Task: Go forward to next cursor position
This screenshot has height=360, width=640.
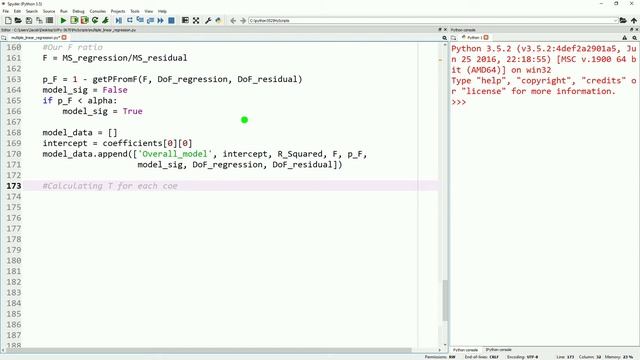Action: click(243, 20)
